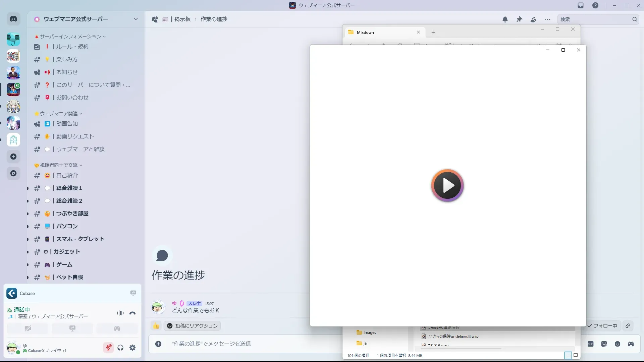Open the 総合雑談１ channel
This screenshot has height=362, width=644.
click(x=69, y=188)
